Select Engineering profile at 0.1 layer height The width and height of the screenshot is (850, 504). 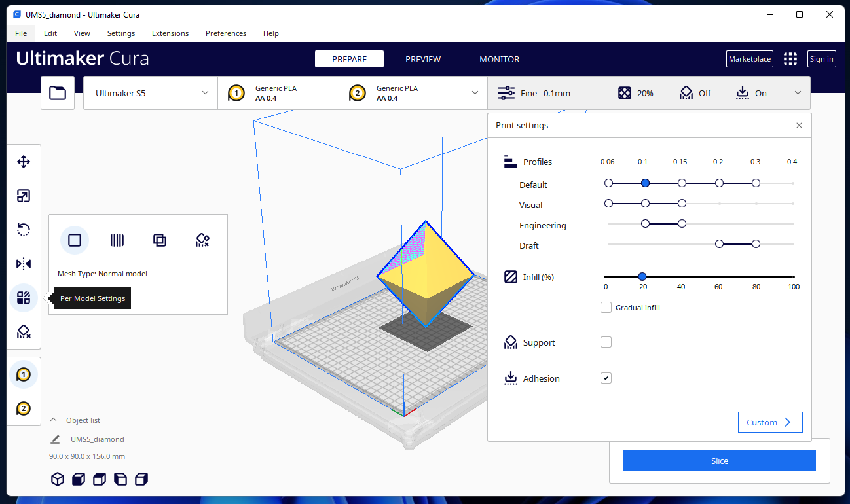tap(645, 224)
